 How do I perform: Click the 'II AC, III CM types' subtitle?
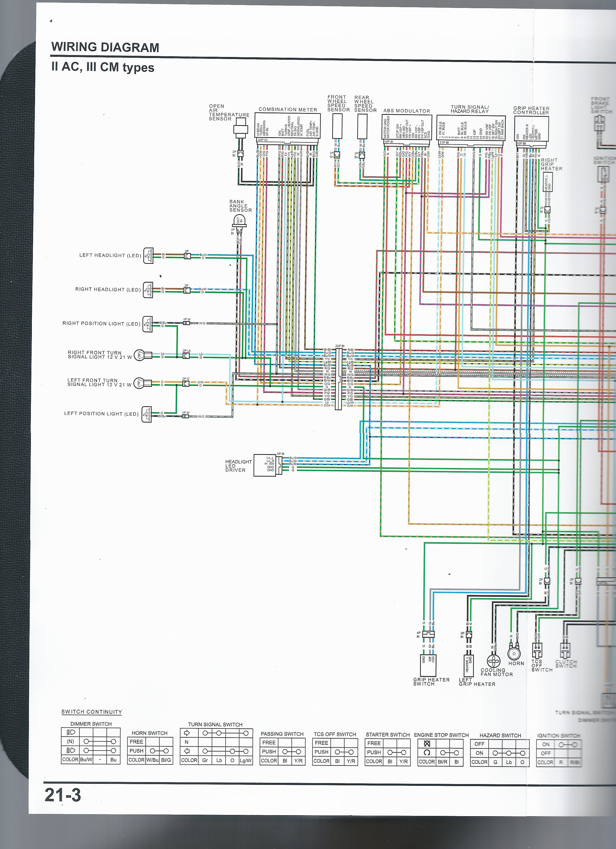103,67
